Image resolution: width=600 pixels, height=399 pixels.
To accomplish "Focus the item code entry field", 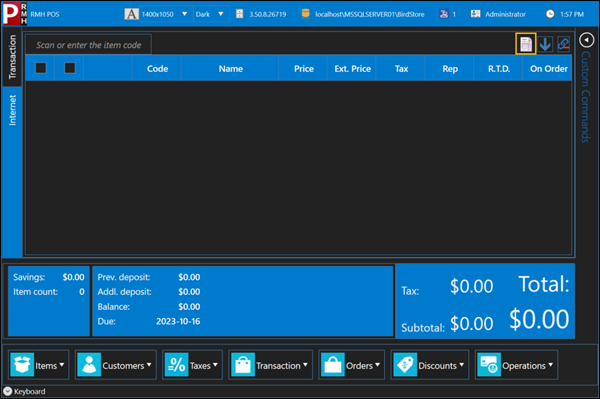I will (89, 45).
